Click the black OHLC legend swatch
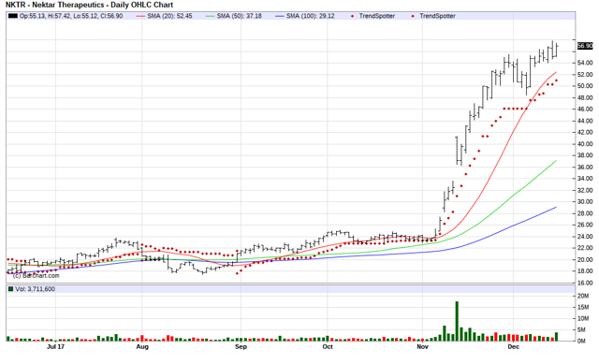The image size is (599, 364). pyautogui.click(x=13, y=16)
